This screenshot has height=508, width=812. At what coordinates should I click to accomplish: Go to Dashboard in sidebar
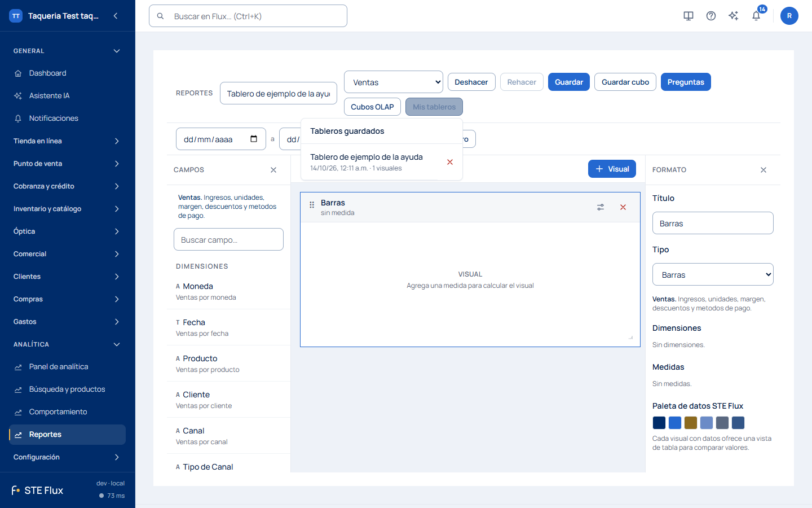click(x=67, y=73)
